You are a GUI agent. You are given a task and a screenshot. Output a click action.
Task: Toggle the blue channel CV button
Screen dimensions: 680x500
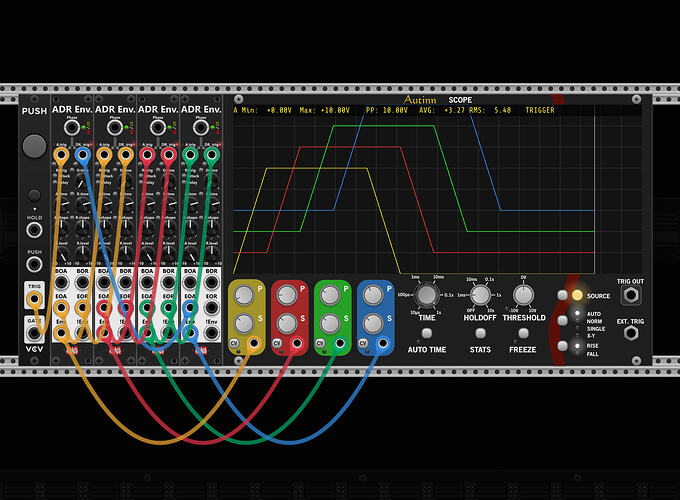[363, 343]
